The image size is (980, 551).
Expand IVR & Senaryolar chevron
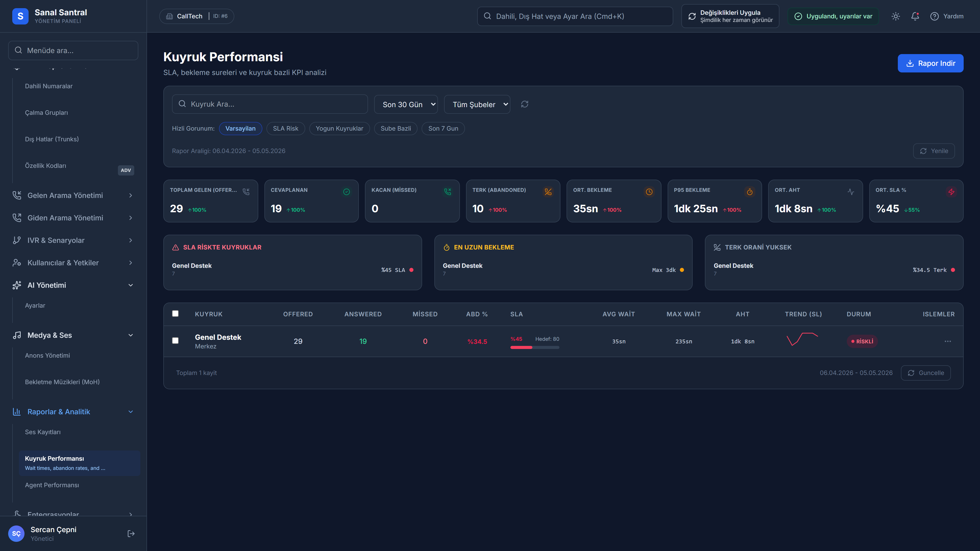(130, 240)
